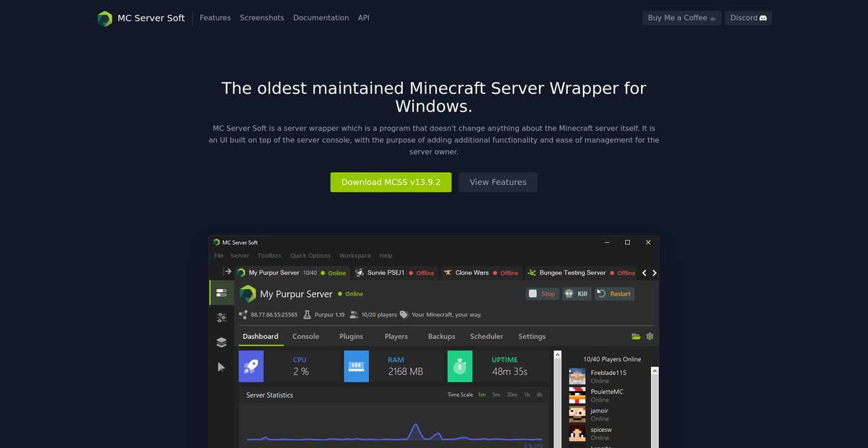Switch to the Settings tab
This screenshot has height=448, width=868.
click(532, 337)
